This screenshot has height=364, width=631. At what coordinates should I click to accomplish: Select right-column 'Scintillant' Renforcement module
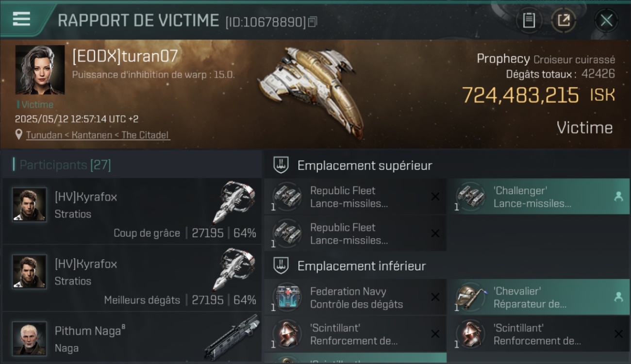pos(538,334)
